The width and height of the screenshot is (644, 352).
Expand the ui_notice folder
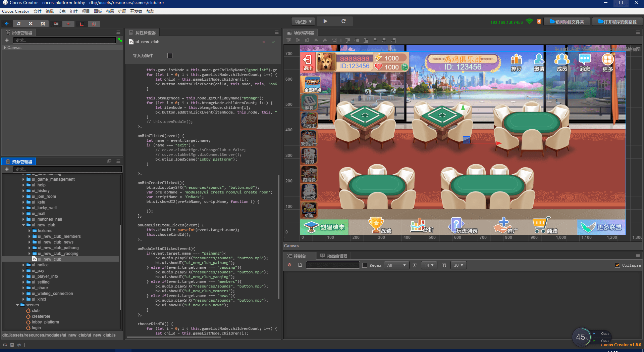(23, 265)
